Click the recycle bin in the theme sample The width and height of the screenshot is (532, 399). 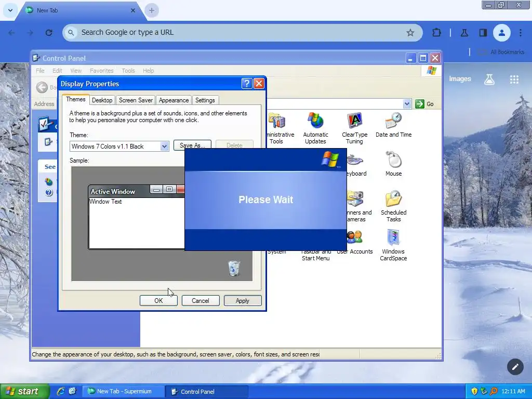[x=234, y=268]
